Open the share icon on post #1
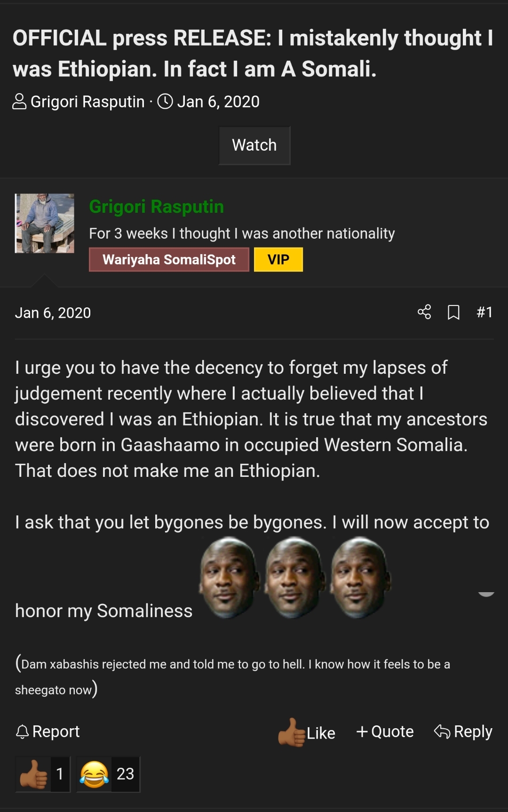Screen dimensions: 508x812 424,312
